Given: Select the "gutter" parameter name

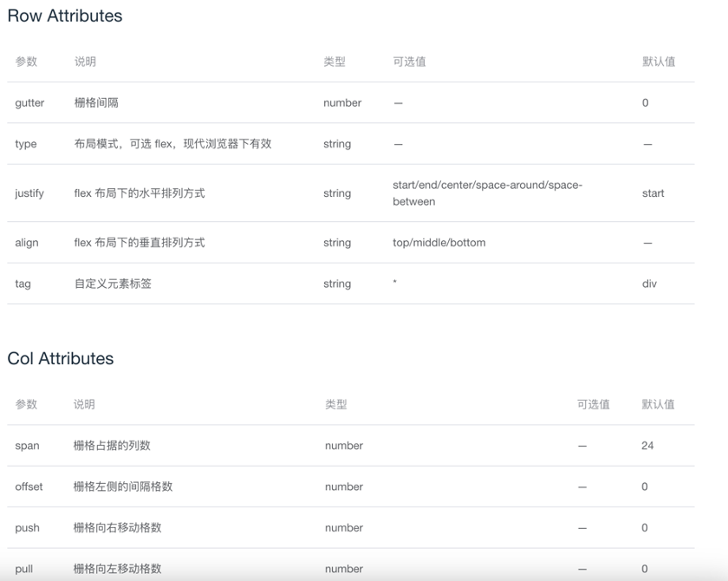Looking at the screenshot, I should tap(29, 102).
